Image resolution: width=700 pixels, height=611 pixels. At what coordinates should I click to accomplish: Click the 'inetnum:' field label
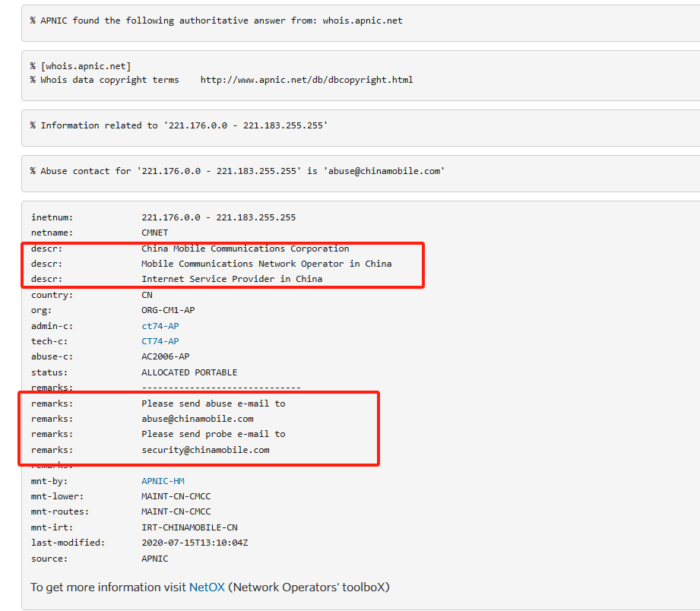52,217
